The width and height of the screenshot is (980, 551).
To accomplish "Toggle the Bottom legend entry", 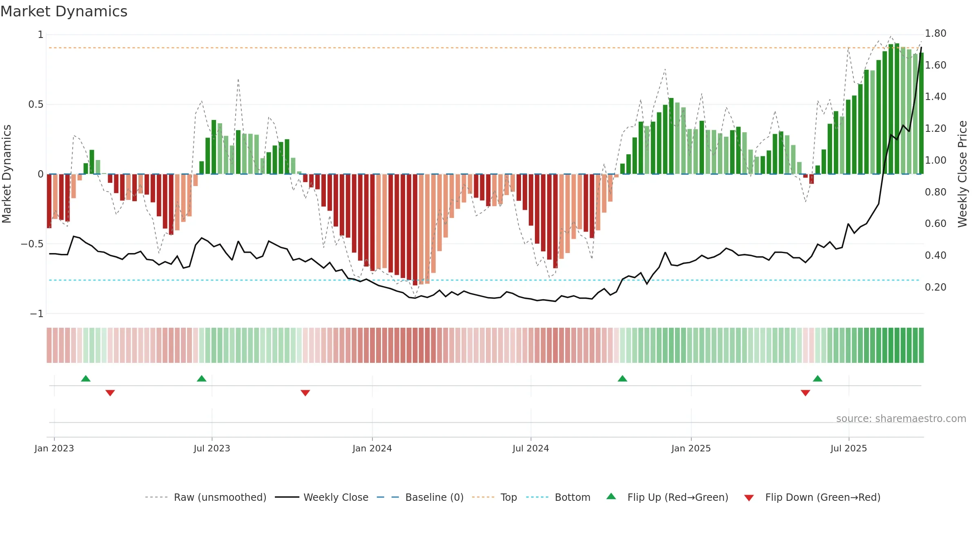I will point(558,497).
